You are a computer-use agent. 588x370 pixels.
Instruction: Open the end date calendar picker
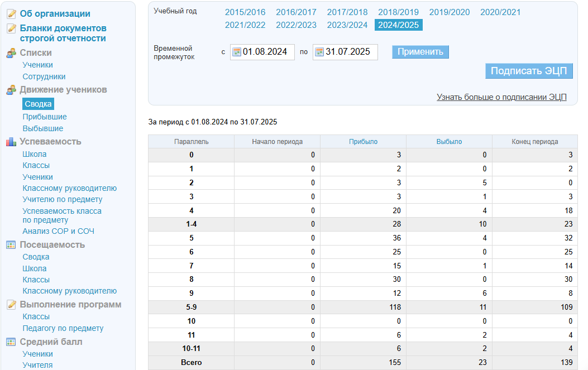319,52
